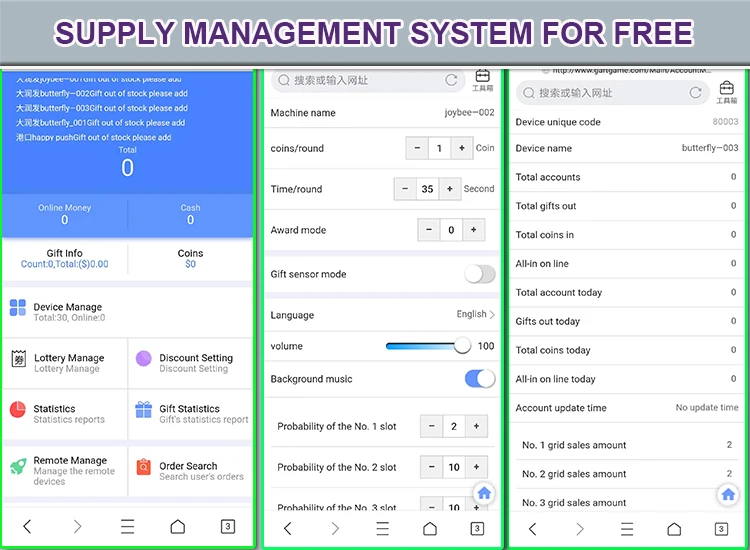Decrease Time/round with minus button
750x550 pixels.
coord(405,189)
